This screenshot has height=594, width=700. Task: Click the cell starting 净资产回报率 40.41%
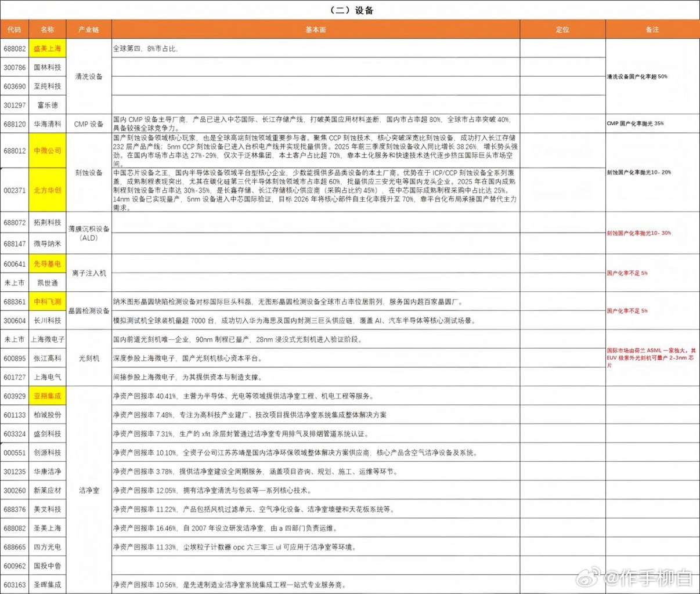(316, 396)
